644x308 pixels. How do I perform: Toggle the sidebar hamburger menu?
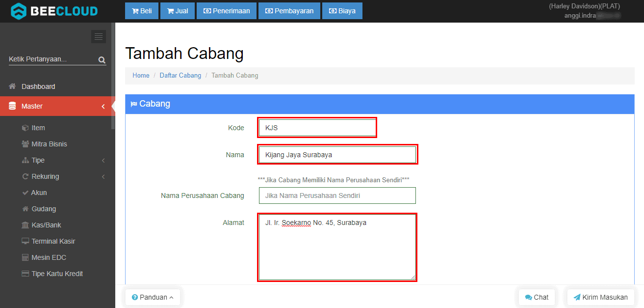tap(99, 37)
